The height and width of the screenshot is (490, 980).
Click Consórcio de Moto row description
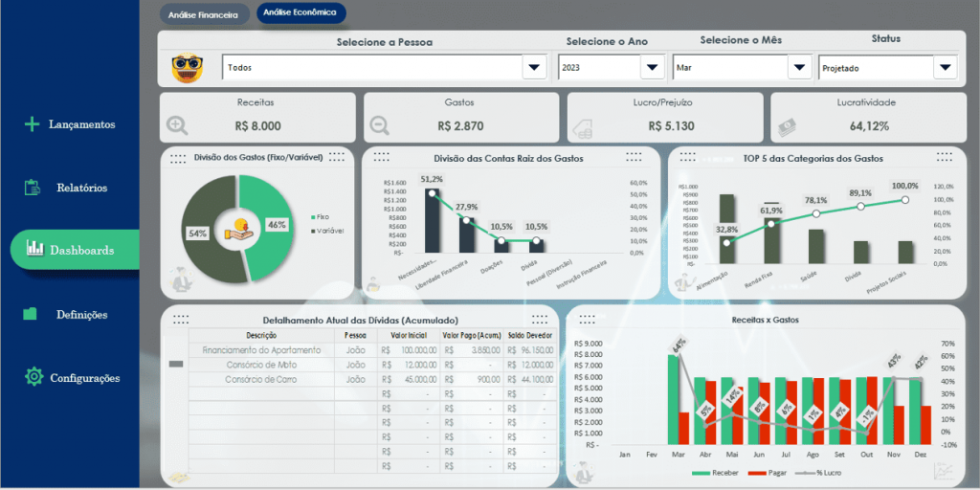point(262,365)
